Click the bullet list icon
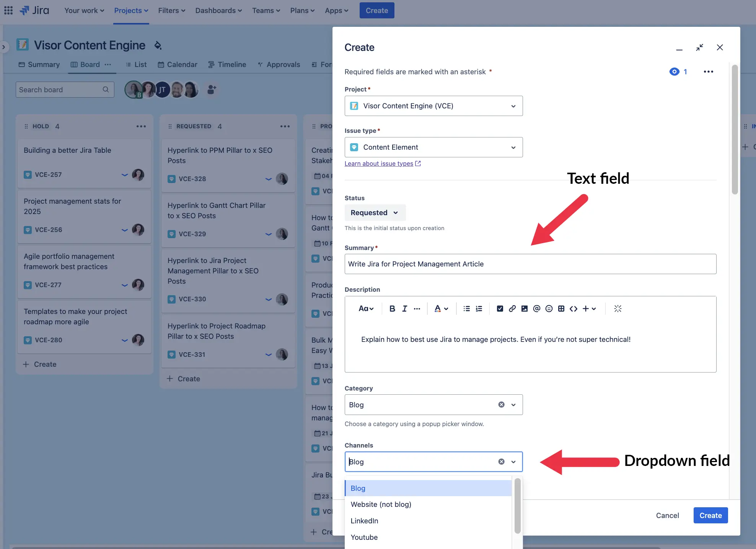The width and height of the screenshot is (756, 549). pyautogui.click(x=466, y=308)
